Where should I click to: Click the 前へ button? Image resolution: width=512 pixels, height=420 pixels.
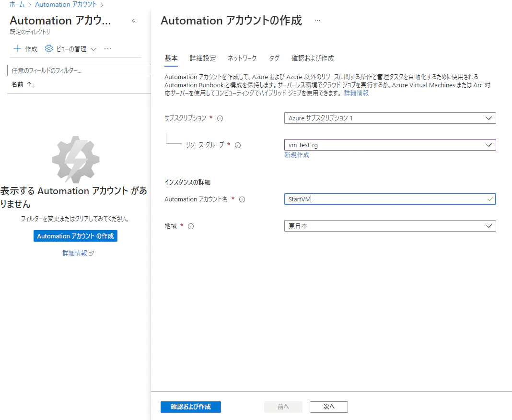[x=283, y=407]
